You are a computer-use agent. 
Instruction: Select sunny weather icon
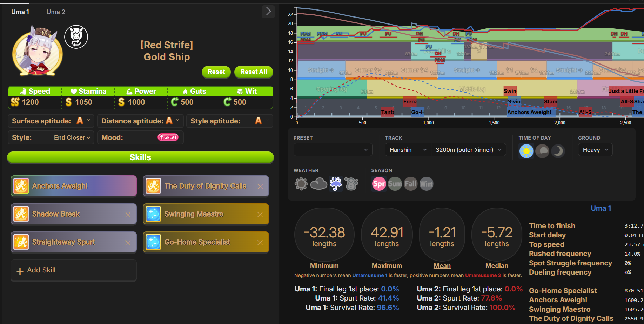click(301, 184)
